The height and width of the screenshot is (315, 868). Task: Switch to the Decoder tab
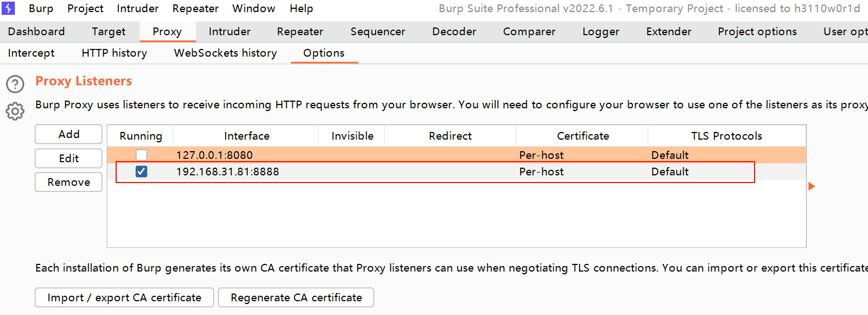point(454,31)
